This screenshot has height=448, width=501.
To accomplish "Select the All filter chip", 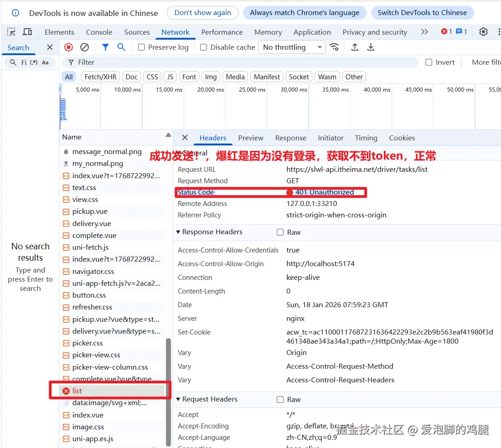I will click(69, 77).
